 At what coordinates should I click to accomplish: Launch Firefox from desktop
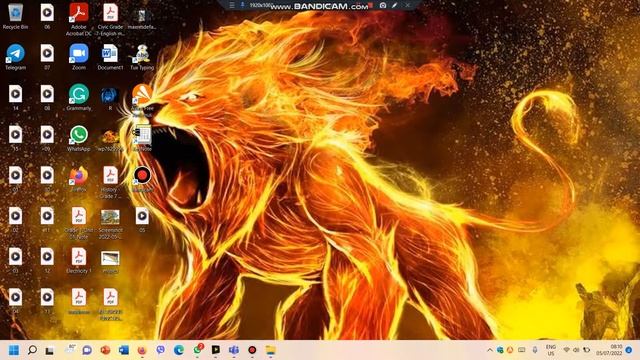[x=79, y=179]
